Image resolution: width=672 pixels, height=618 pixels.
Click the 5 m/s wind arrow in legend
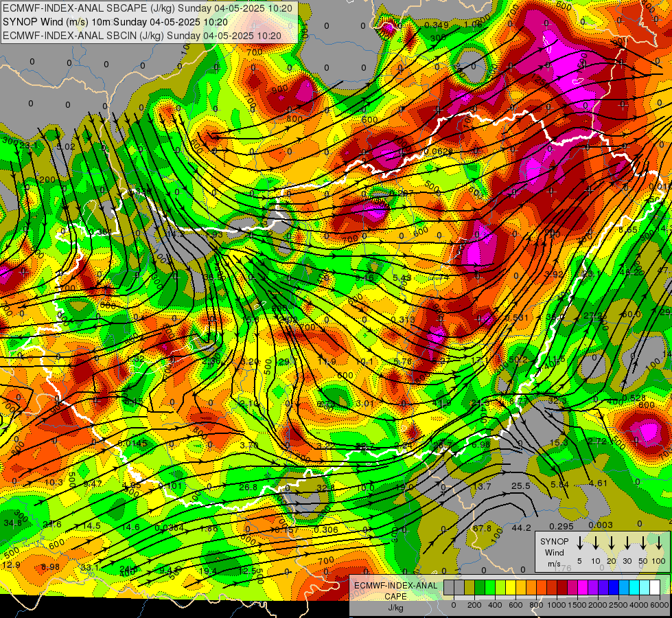tap(579, 543)
